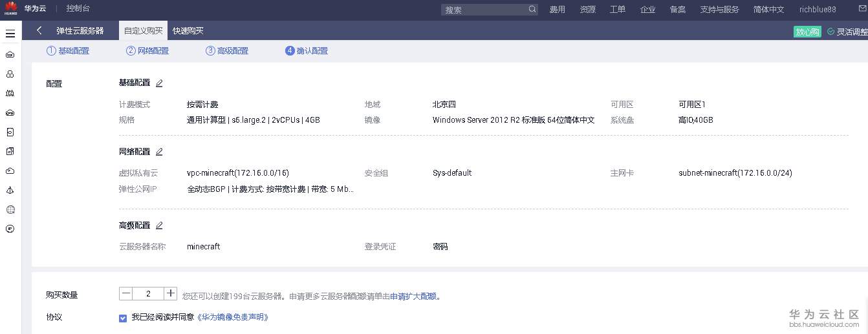This screenshot has width=868, height=334.
Task: Open the circled P icon in the sidebar
Action: 10,229
